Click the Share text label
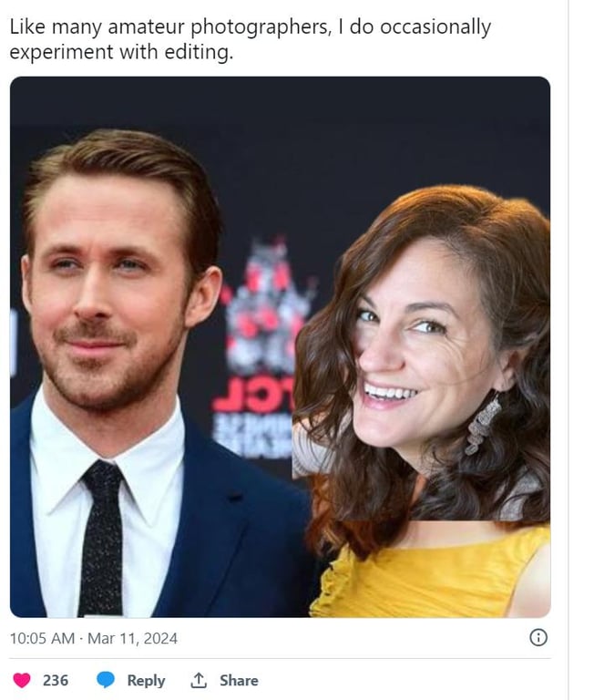The height and width of the screenshot is (700, 594). [239, 680]
